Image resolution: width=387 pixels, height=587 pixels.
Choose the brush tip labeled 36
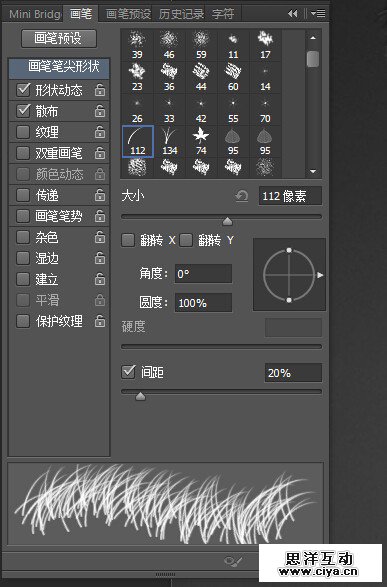[169, 77]
